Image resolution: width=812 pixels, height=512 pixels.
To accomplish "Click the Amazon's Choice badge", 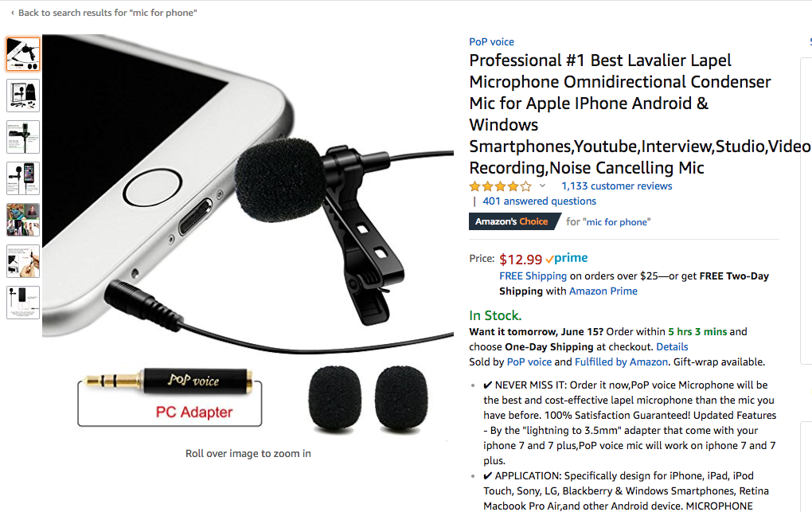I will (x=512, y=221).
